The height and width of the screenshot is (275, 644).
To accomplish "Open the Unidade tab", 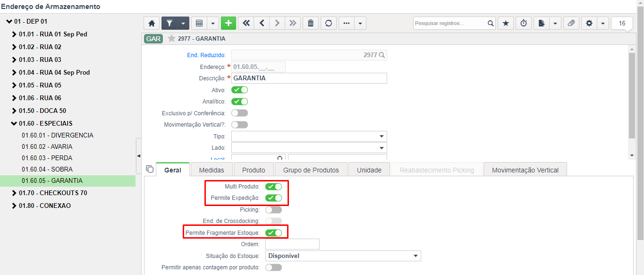I will tap(369, 170).
